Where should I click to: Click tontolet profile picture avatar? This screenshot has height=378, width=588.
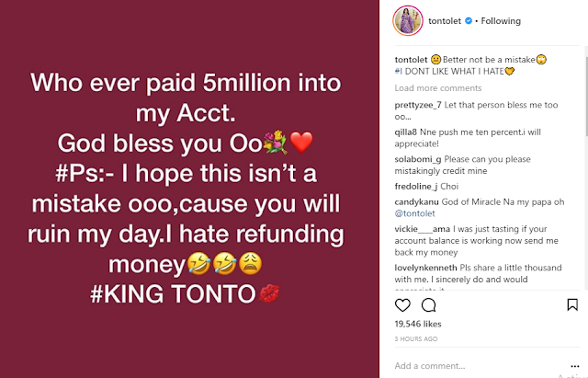click(408, 20)
